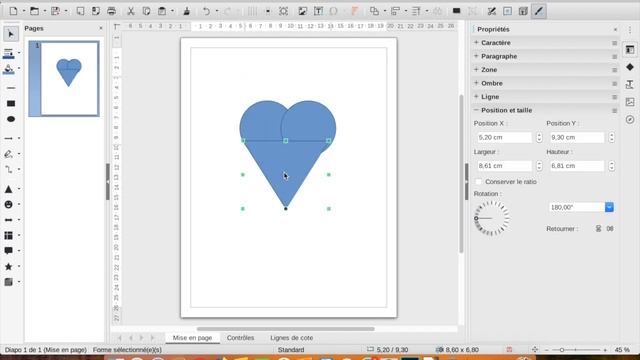
Task: Toggle the show draw functions pencil icon
Action: point(539,11)
